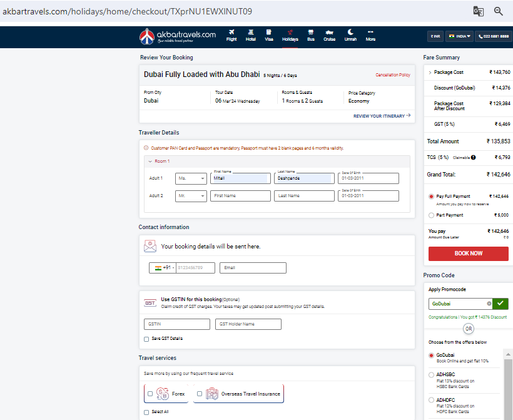Call the 022 phone number button
This screenshot has width=513, height=420.
494,36
